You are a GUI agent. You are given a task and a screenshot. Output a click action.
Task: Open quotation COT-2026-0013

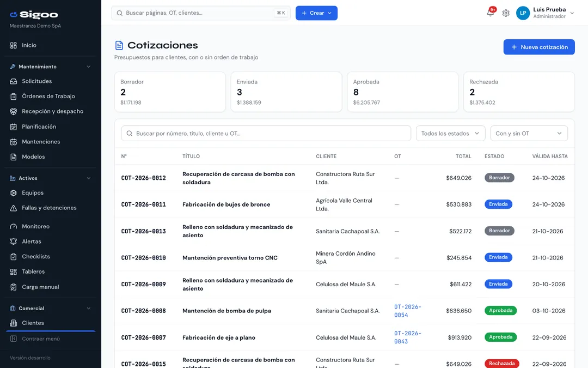point(143,231)
